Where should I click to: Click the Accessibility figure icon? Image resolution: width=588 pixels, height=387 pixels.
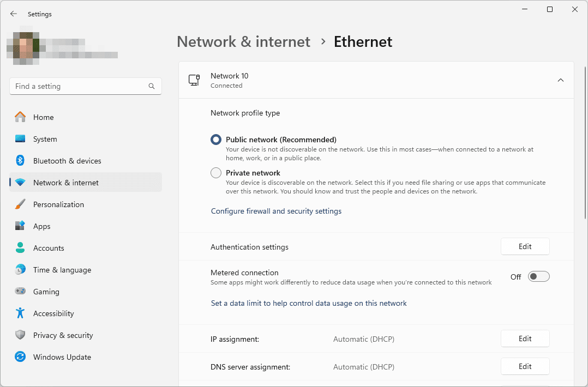pos(20,313)
